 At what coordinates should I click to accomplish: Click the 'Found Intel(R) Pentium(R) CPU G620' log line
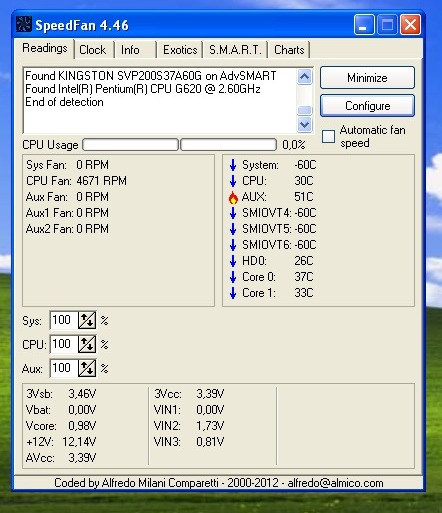tap(143, 89)
